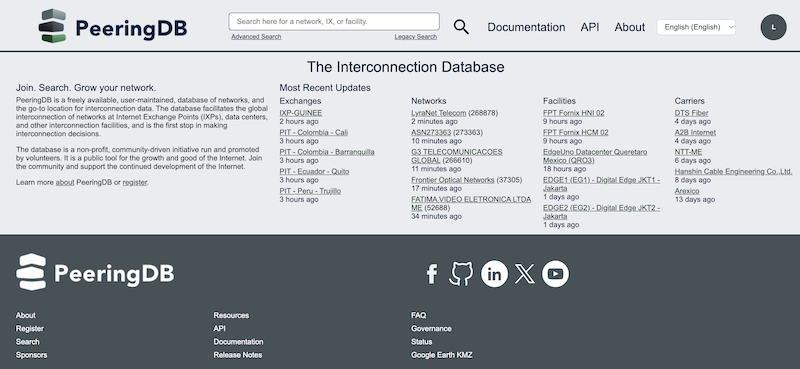This screenshot has width=800, height=369.
Task: Open Frontier Optical Networks entry
Action: pos(453,180)
